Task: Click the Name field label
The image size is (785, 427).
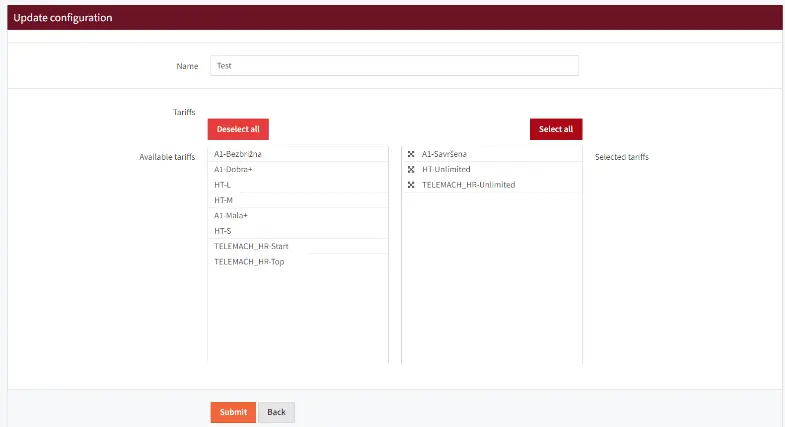Action: coord(187,66)
